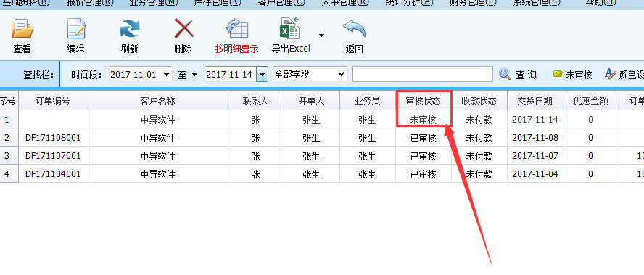Image resolution: width=644 pixels, height=275 pixels.
Task: Open the 至 range operator dropdown
Action: (x=194, y=75)
